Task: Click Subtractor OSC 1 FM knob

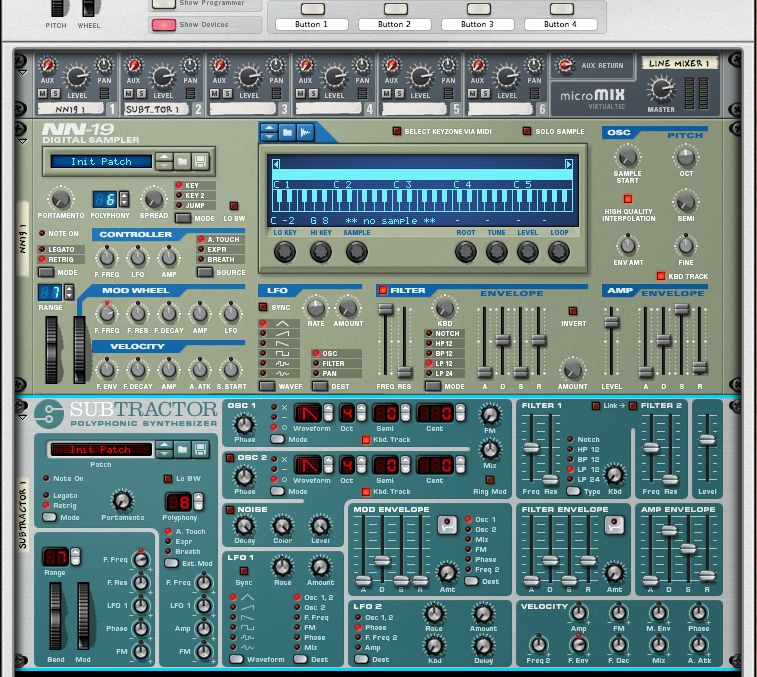Action: pos(490,414)
